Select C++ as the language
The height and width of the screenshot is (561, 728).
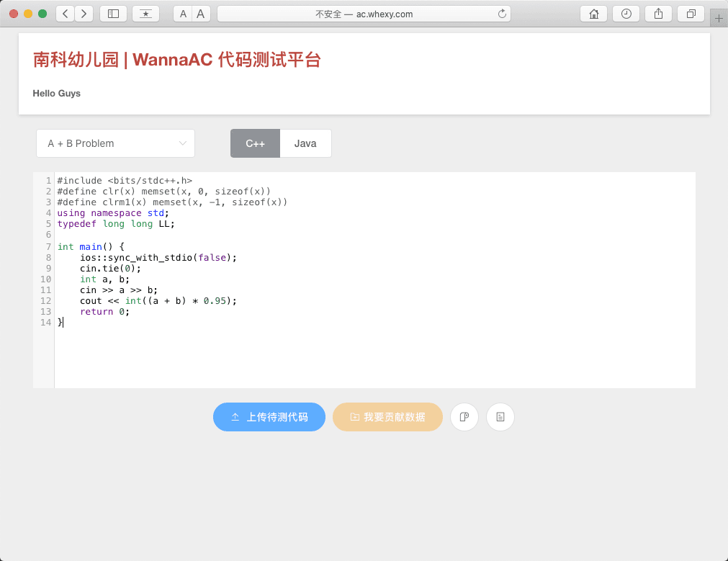[255, 143]
